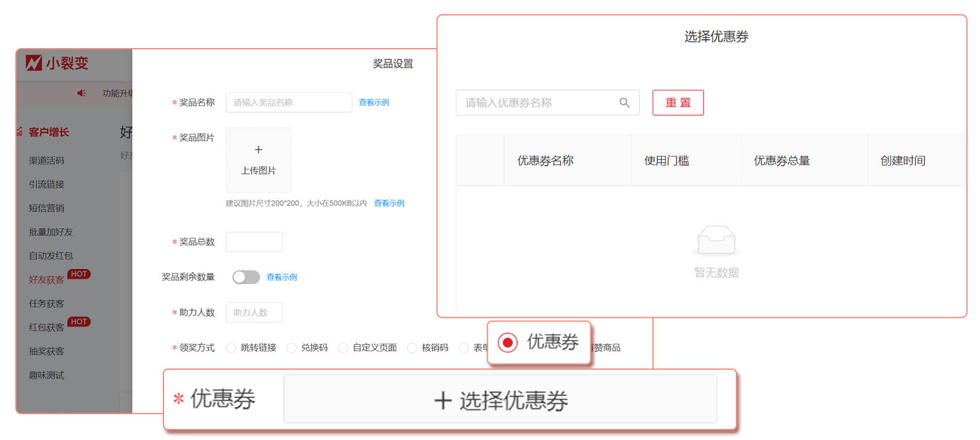The height and width of the screenshot is (440, 980).
Task: Select the 核销码 radio option
Action: click(x=412, y=348)
